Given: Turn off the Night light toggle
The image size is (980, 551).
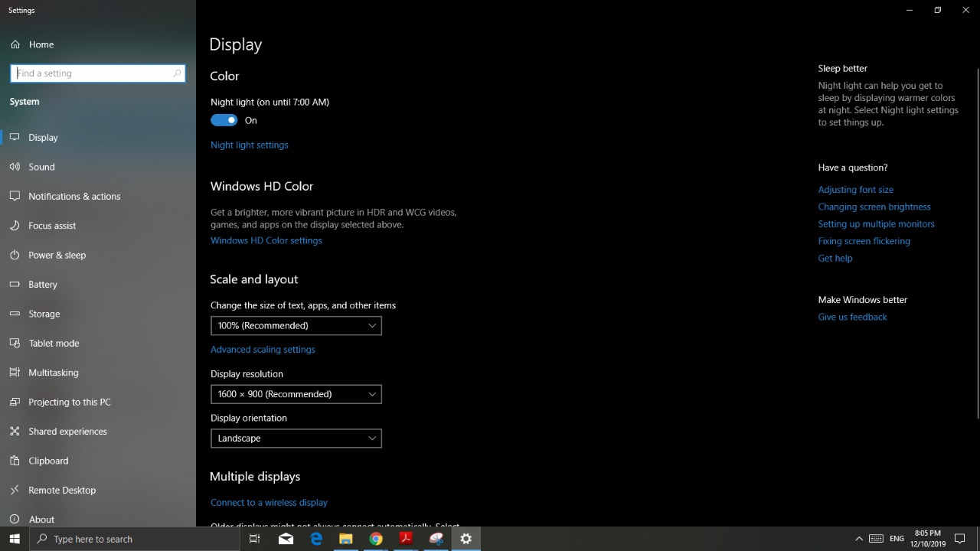Looking at the screenshot, I should (224, 120).
